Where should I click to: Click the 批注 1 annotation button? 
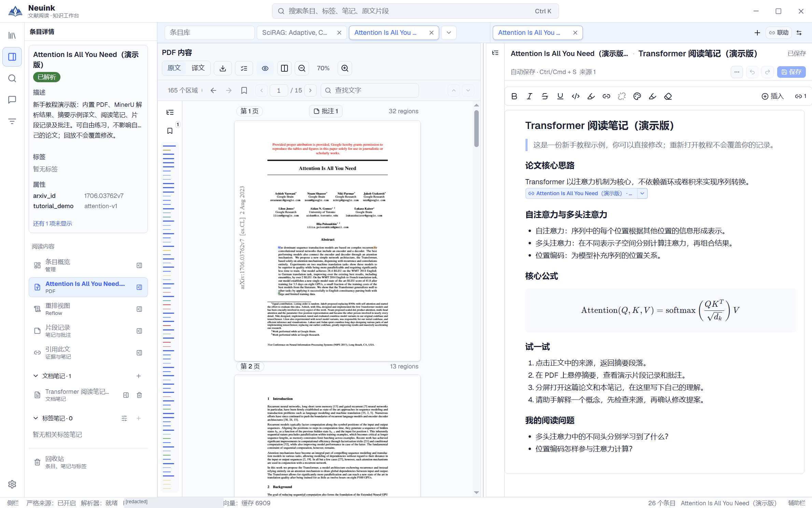326,111
